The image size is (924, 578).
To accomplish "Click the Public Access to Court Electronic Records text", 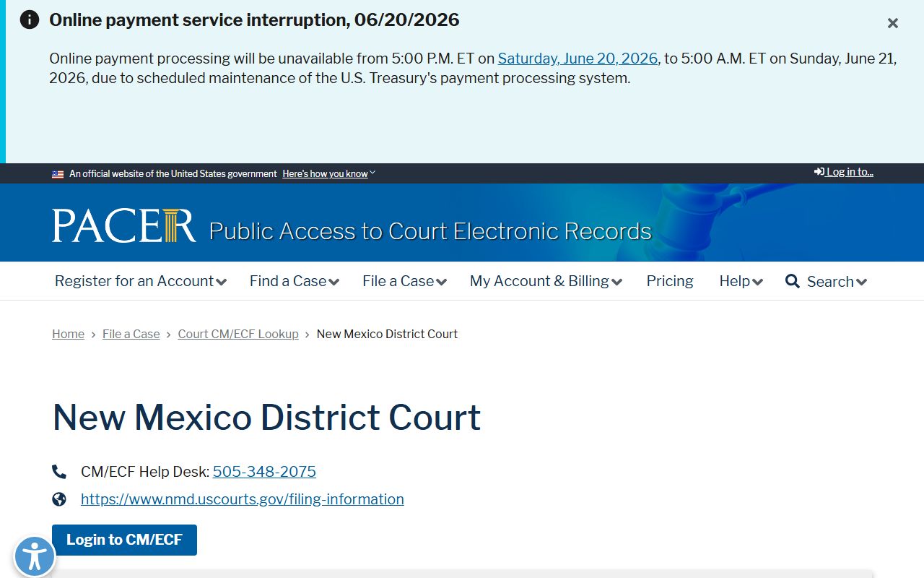I will point(430,231).
